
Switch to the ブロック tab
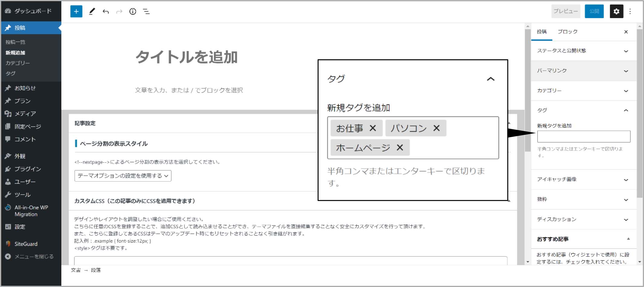coord(567,32)
